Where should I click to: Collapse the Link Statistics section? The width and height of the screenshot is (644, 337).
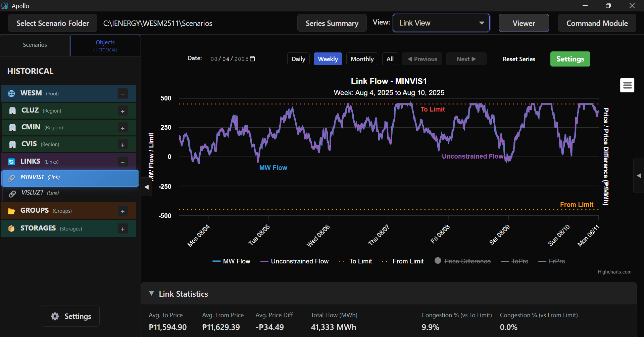pos(152,294)
